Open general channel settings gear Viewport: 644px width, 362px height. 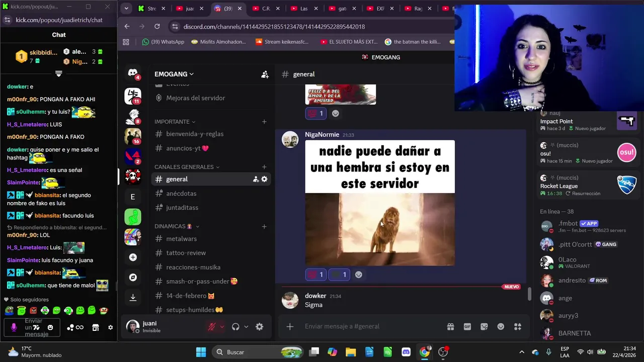point(264,179)
